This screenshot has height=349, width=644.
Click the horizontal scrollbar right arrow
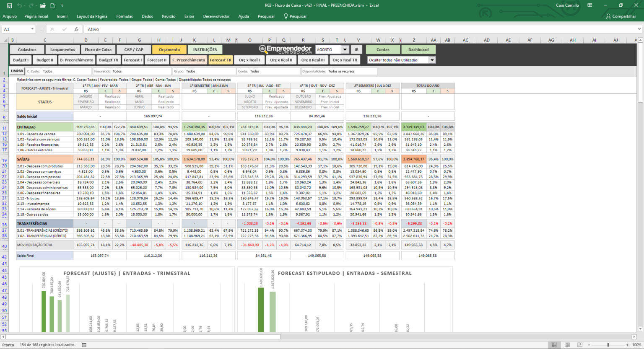tap(634, 336)
